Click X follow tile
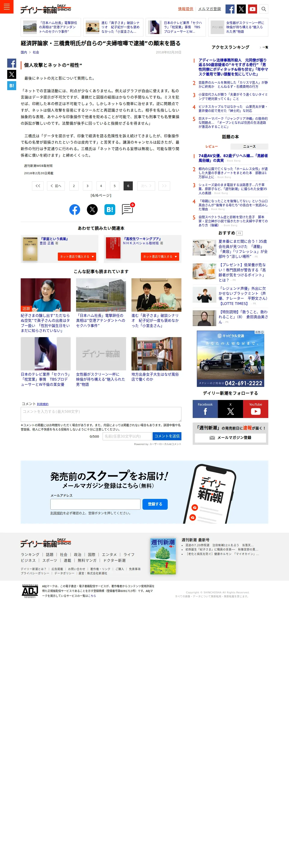Viewport: 289px width, 868px height. point(230,409)
